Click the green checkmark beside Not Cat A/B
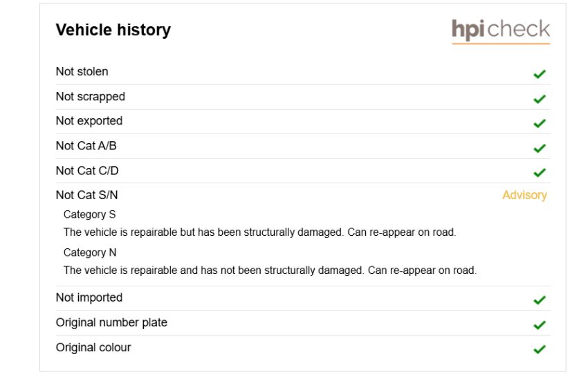 [x=540, y=148]
